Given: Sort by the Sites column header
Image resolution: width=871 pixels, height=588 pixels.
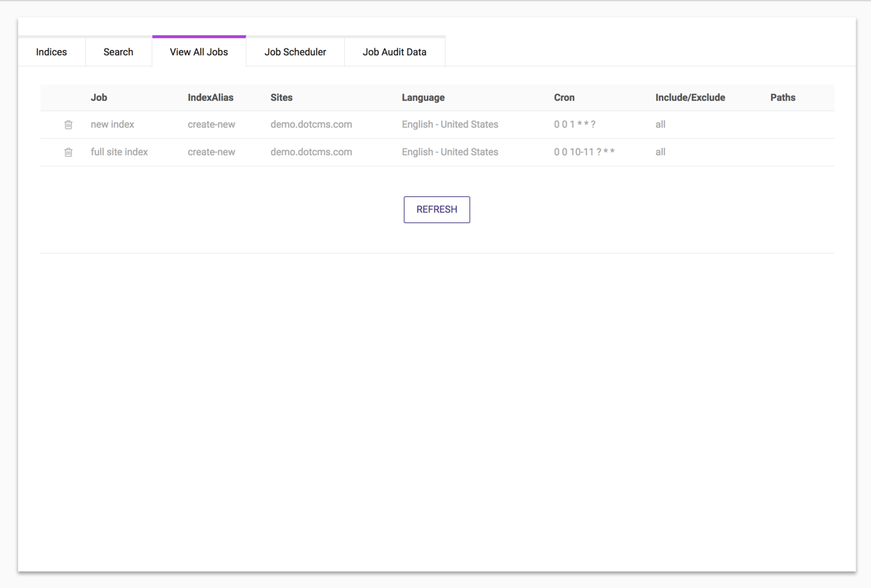Looking at the screenshot, I should click(x=281, y=97).
